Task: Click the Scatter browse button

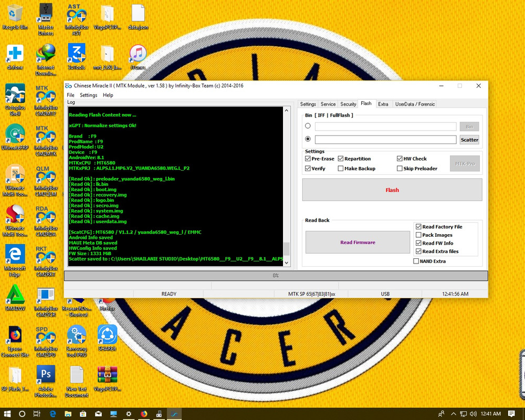Action: (x=469, y=140)
